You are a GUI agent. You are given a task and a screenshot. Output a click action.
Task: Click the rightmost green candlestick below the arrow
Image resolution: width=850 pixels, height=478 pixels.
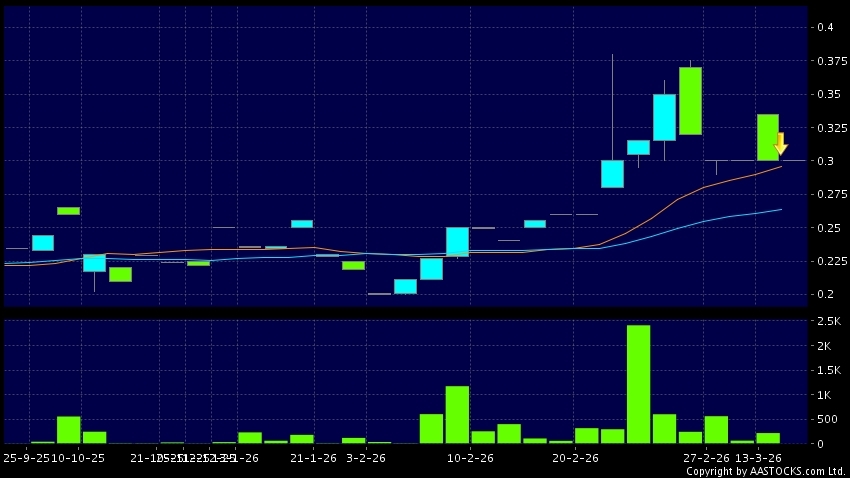point(767,137)
